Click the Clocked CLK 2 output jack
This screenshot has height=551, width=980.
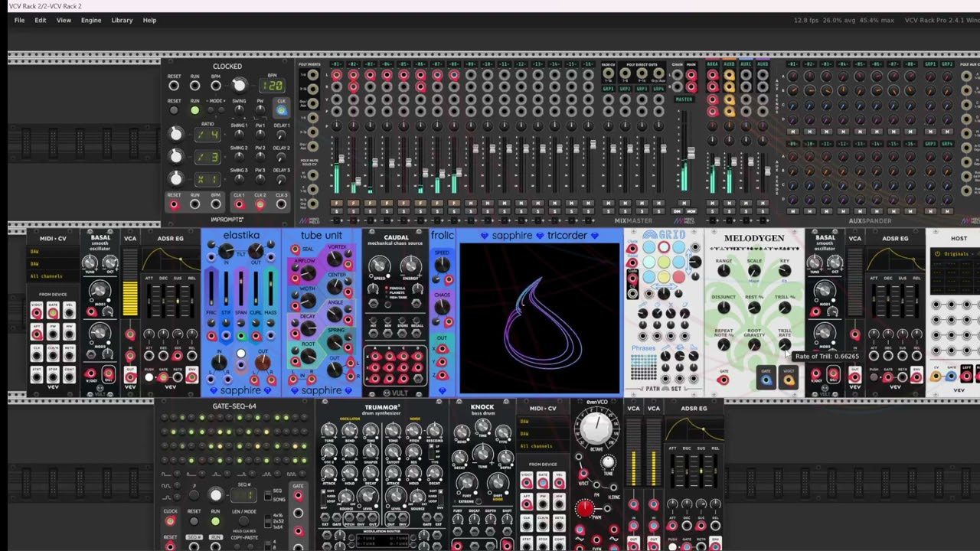260,204
